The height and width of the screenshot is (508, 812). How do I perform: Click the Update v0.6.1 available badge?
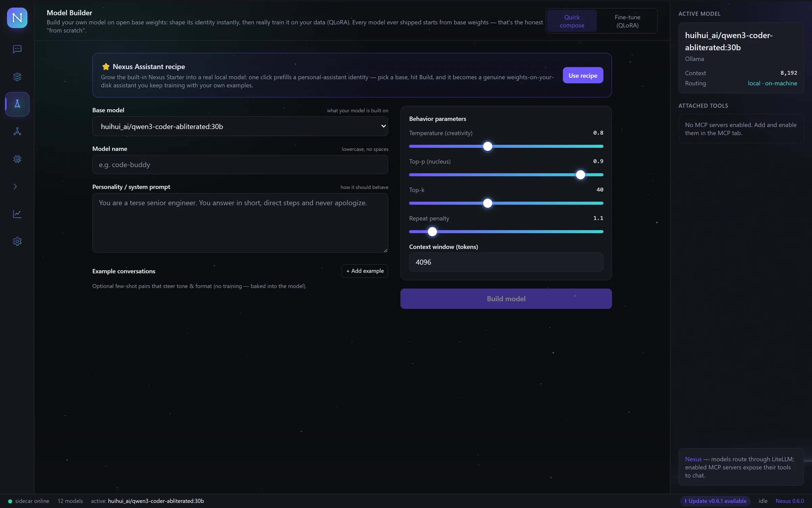pyautogui.click(x=715, y=501)
